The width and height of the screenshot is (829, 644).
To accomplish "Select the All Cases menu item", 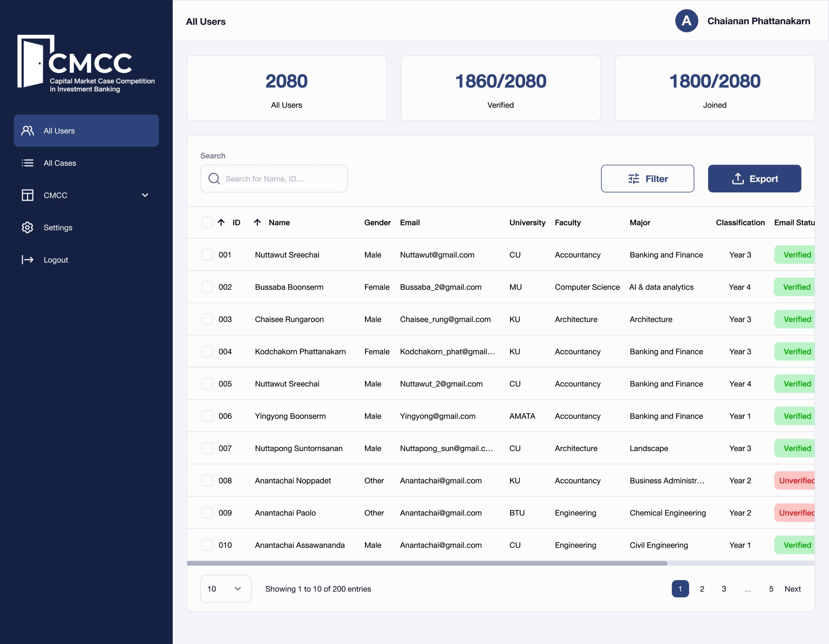I will (86, 163).
